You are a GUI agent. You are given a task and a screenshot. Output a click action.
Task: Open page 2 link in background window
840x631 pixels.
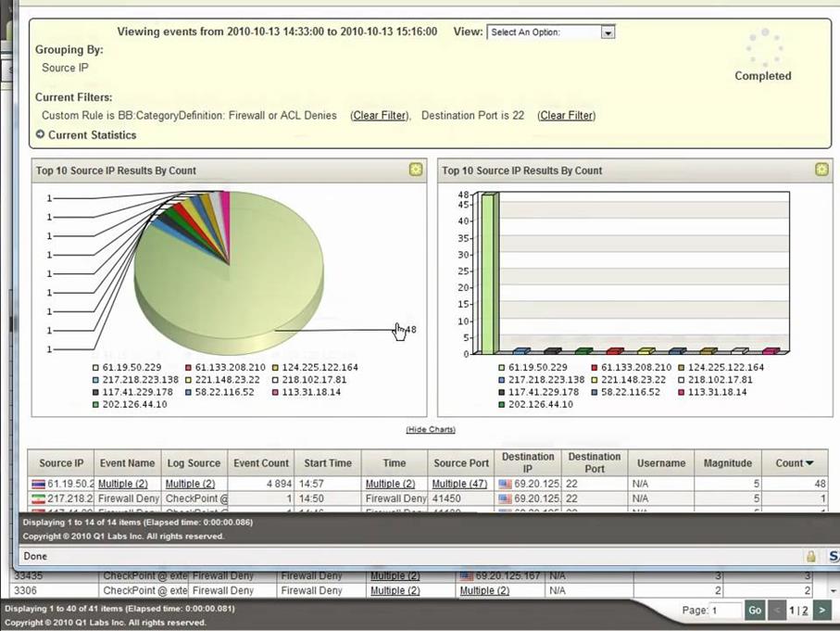(805, 610)
